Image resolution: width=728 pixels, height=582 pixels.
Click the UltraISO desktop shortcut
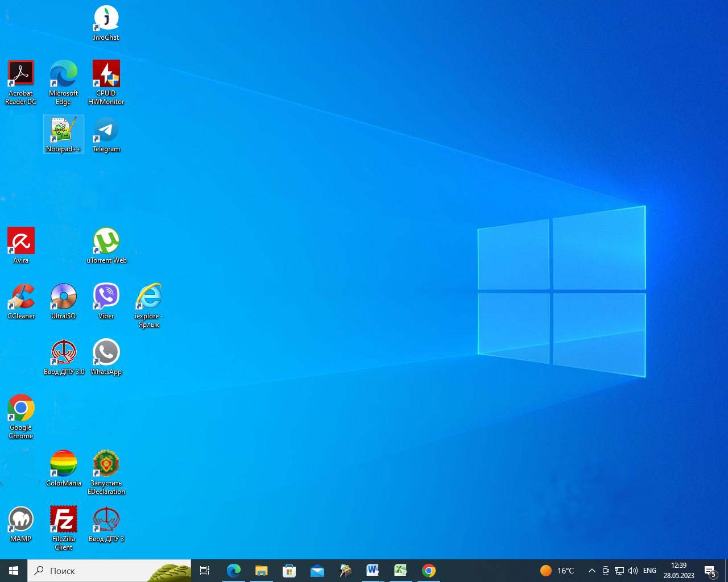[64, 297]
